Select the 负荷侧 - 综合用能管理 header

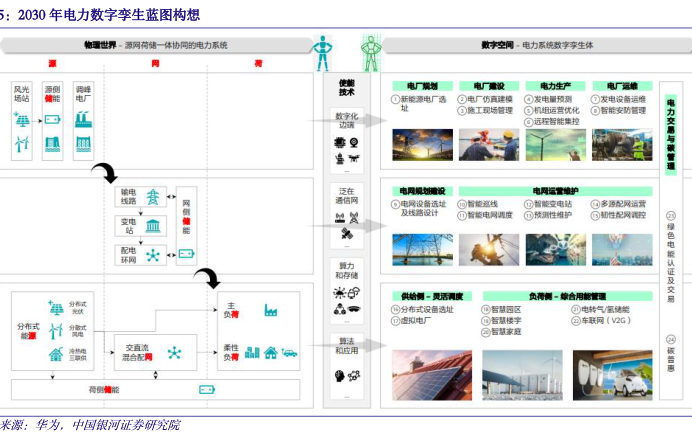point(568,296)
